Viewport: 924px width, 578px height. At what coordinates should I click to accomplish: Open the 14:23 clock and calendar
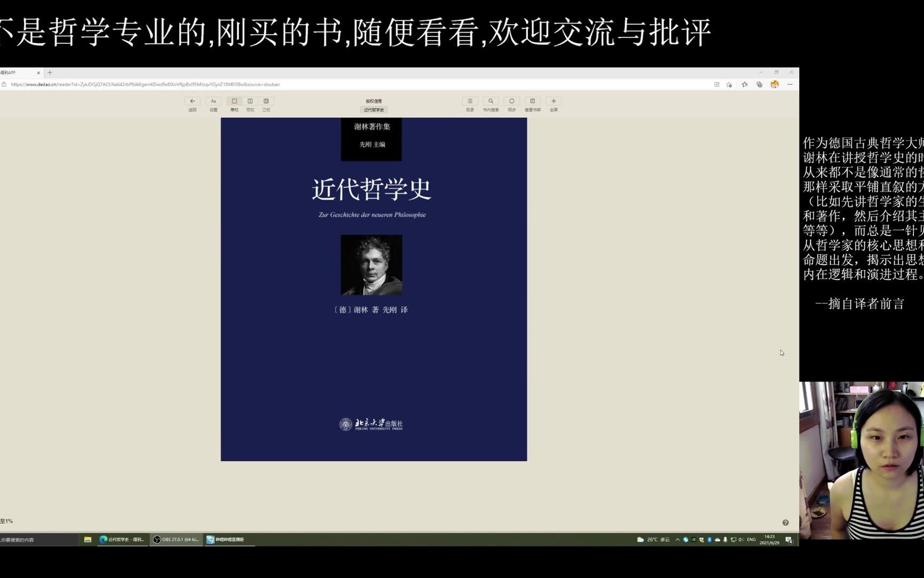coord(769,539)
